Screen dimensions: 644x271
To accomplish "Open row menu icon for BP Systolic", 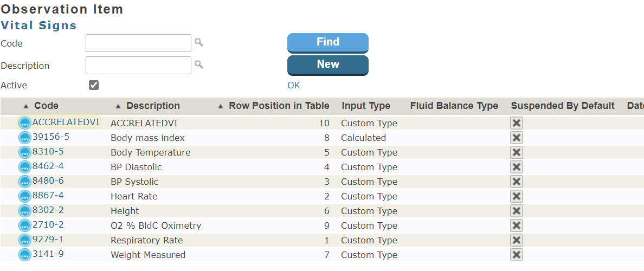I will (25, 182).
